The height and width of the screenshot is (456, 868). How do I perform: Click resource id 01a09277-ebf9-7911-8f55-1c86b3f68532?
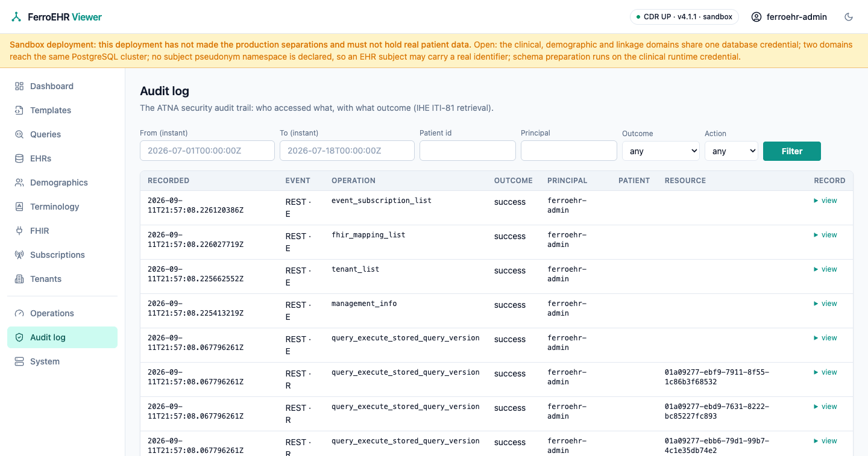click(x=717, y=377)
